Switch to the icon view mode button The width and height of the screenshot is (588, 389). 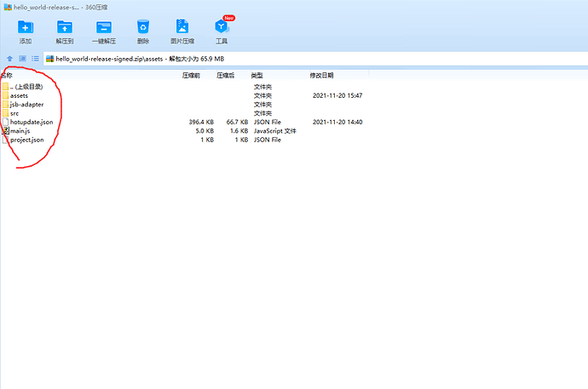click(x=22, y=59)
